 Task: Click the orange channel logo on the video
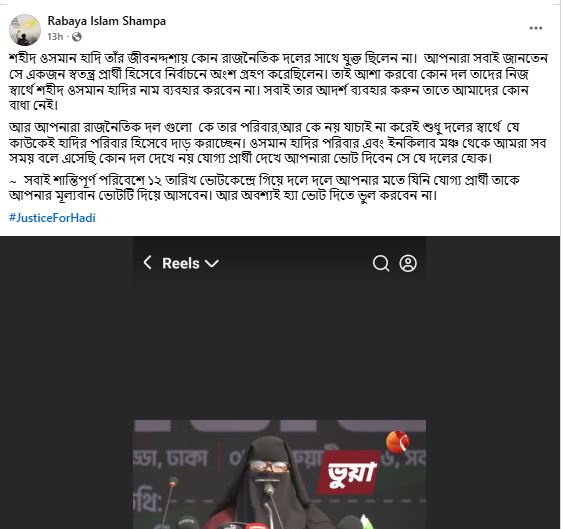tap(397, 442)
